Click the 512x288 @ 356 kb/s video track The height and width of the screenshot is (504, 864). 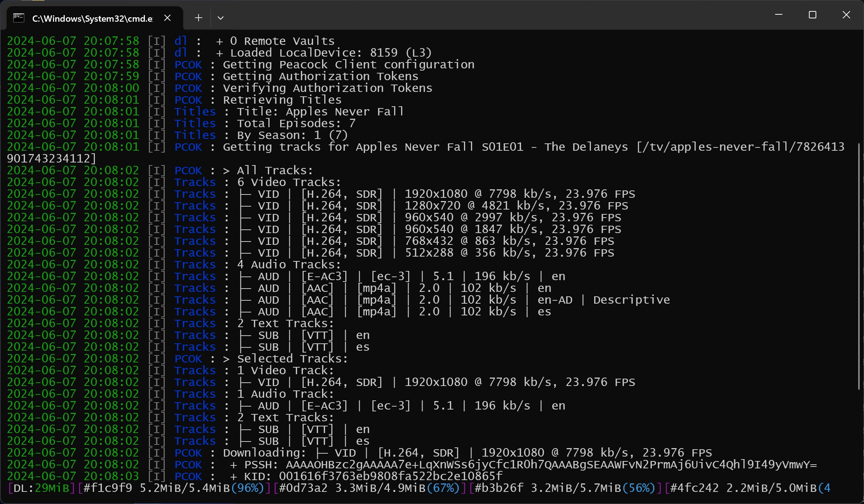467,253
